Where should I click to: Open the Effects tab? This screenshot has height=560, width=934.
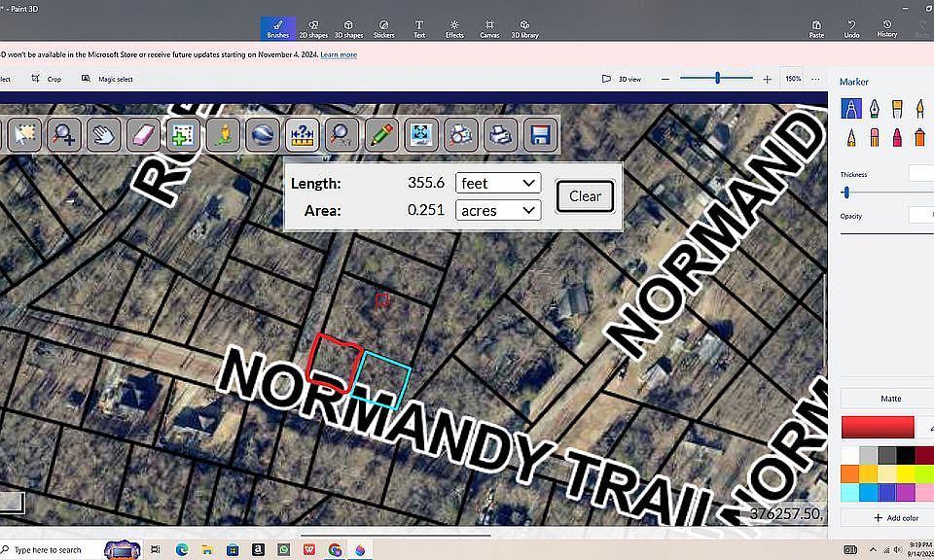pos(454,28)
